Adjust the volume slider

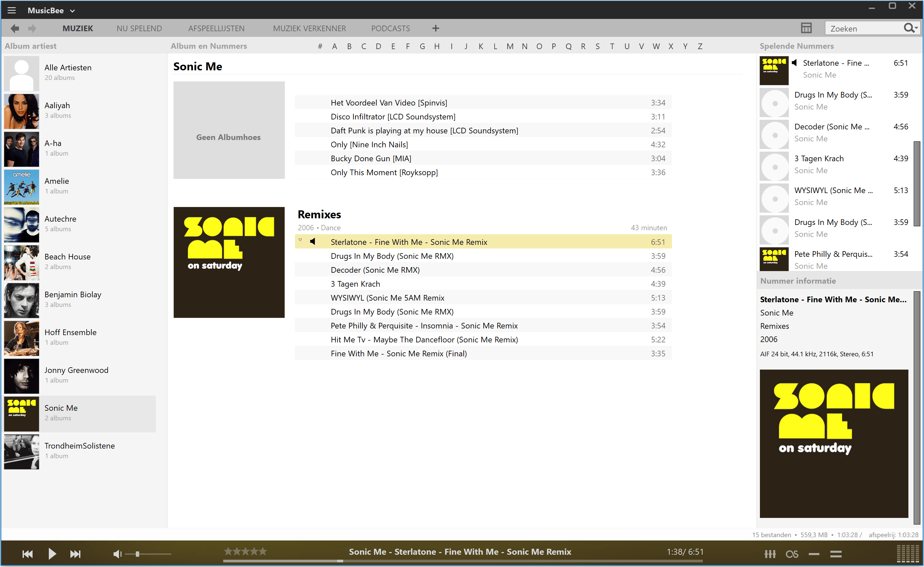click(138, 554)
